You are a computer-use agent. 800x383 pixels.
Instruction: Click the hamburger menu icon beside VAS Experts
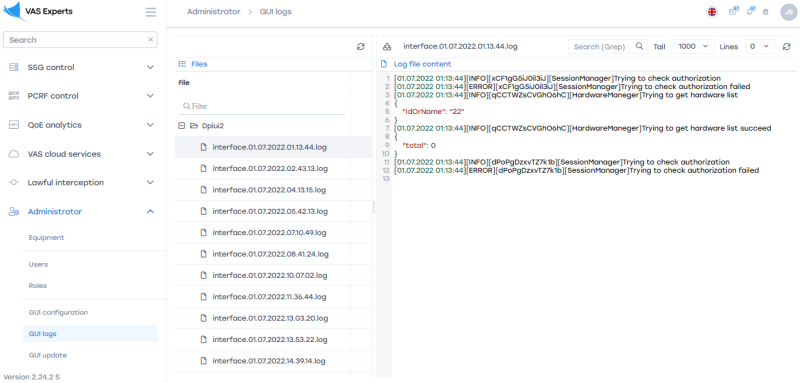[151, 12]
